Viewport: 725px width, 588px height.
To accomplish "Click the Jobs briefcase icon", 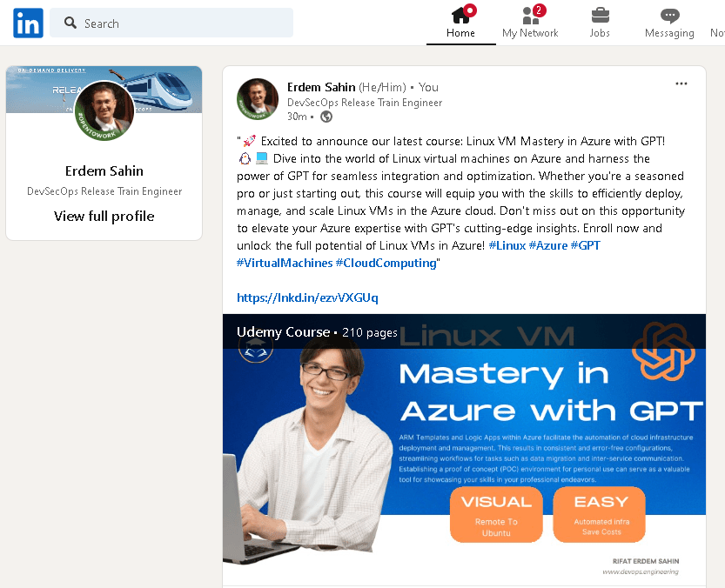I will [x=601, y=16].
